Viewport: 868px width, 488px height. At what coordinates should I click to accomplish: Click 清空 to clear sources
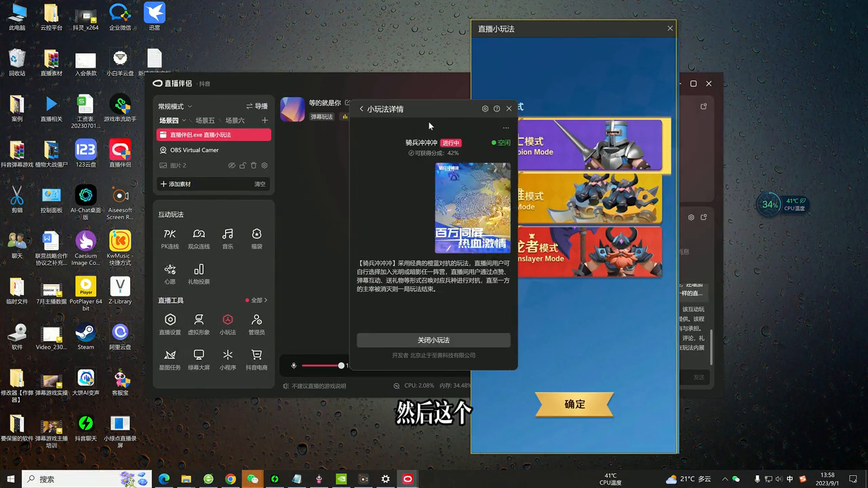260,184
